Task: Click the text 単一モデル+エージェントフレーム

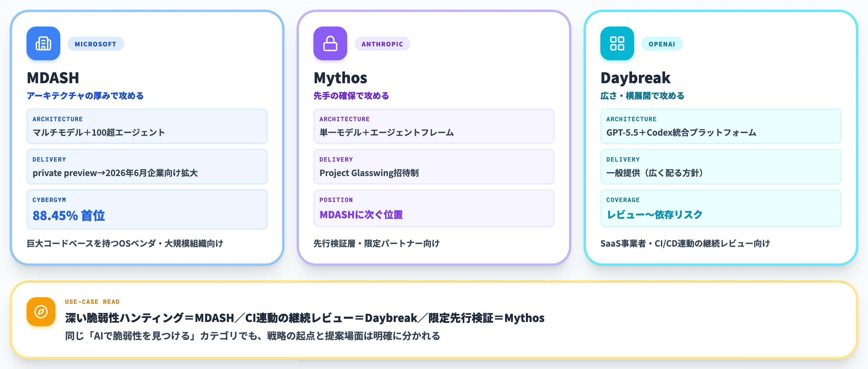Action: coord(386,132)
